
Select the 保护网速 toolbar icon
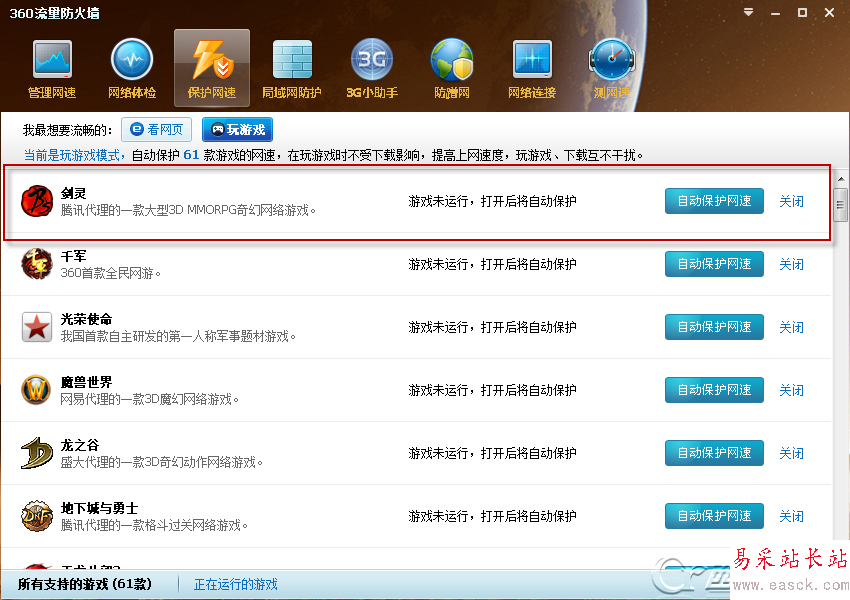coord(212,69)
